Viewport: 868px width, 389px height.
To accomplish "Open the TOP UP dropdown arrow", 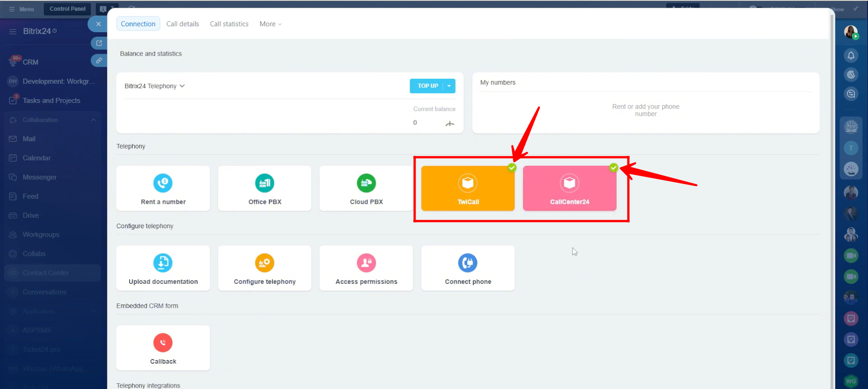I will point(449,86).
